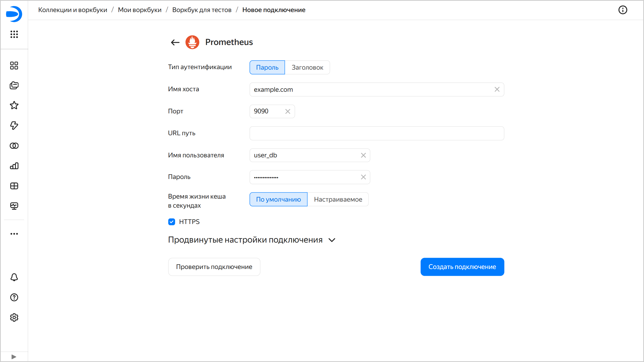Screen dimensions: 644x362
Task: Open the favorites star icon in sidebar
Action: [14, 105]
